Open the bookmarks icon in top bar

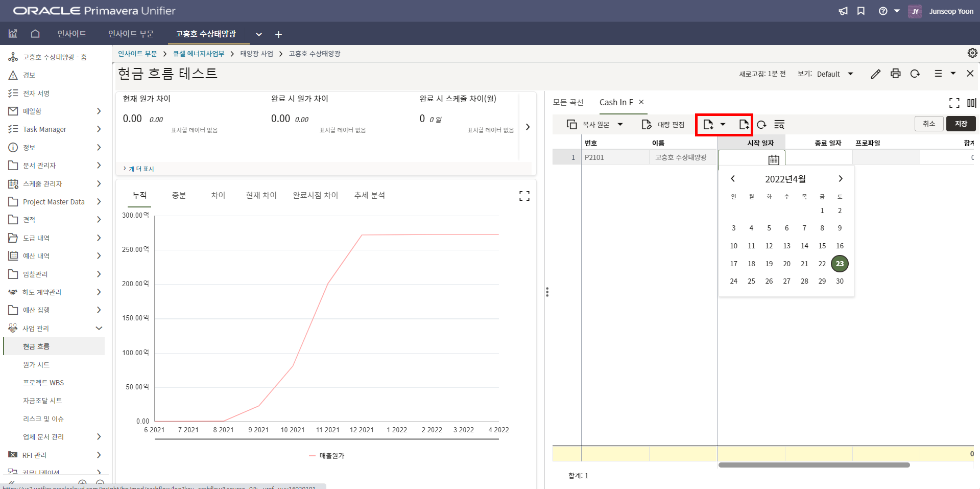point(861,11)
